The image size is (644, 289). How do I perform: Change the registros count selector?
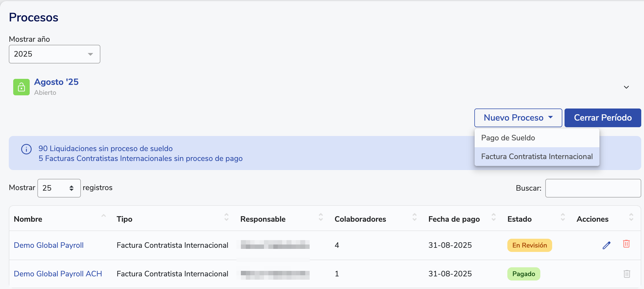click(x=59, y=188)
